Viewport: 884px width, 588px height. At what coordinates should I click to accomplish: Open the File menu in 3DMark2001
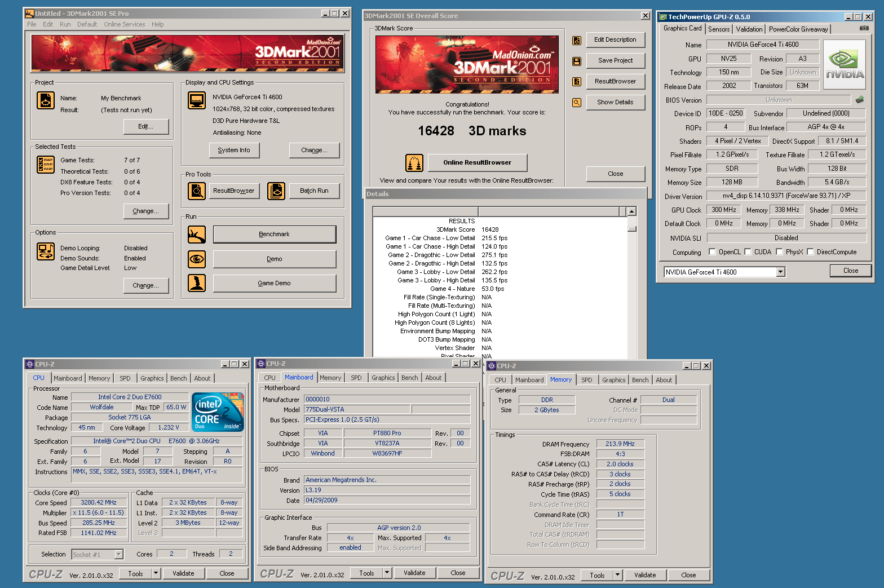click(32, 24)
